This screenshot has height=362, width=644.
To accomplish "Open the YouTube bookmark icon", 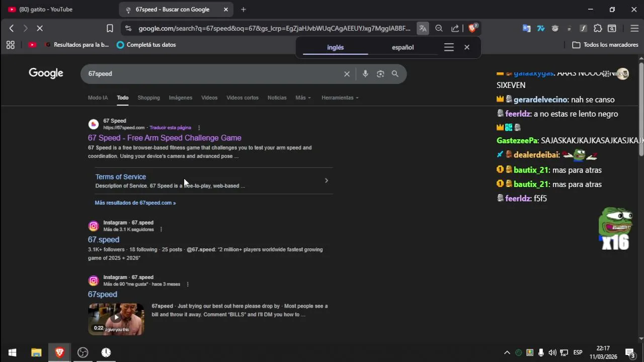I will tap(32, 45).
